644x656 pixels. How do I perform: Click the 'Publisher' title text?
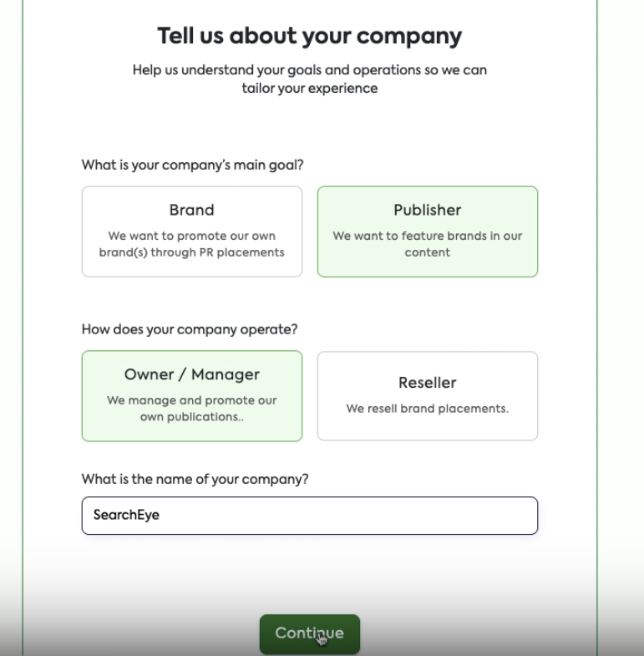click(x=427, y=210)
